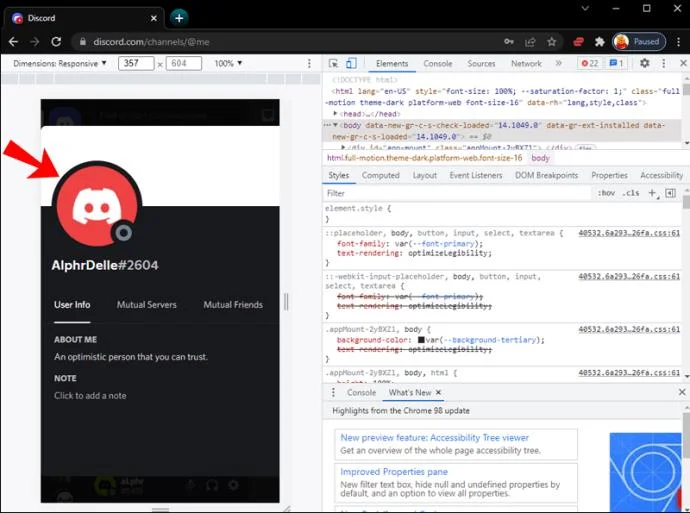Reload the Discord page
Screen dimensions: 690x513
pos(56,42)
